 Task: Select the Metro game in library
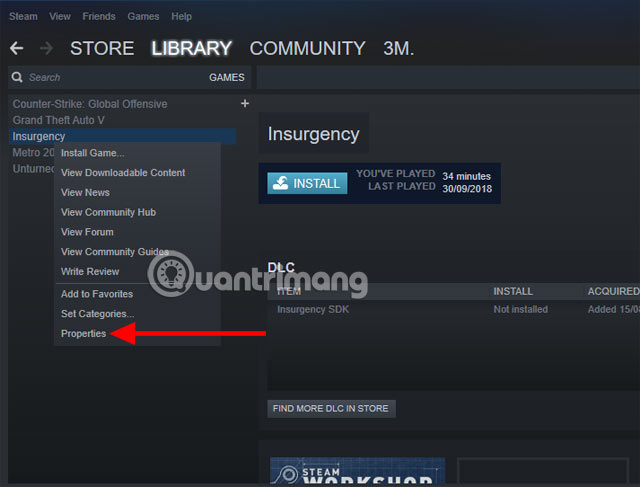33,153
